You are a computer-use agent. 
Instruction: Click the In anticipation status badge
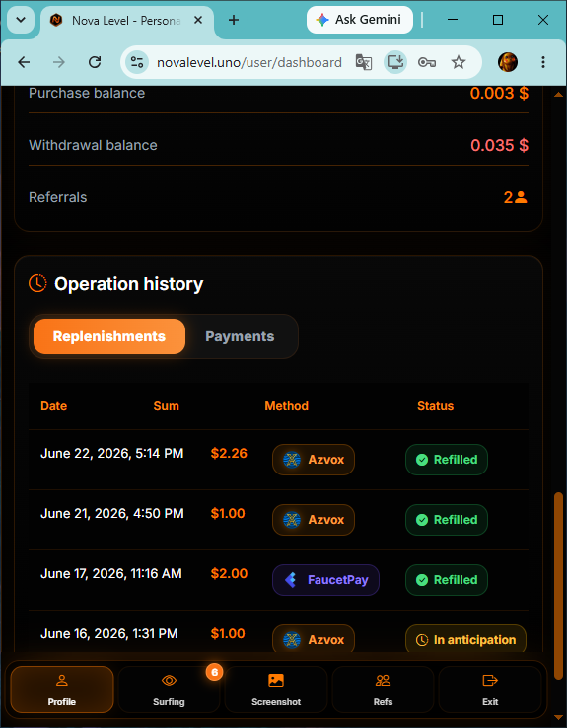click(465, 639)
